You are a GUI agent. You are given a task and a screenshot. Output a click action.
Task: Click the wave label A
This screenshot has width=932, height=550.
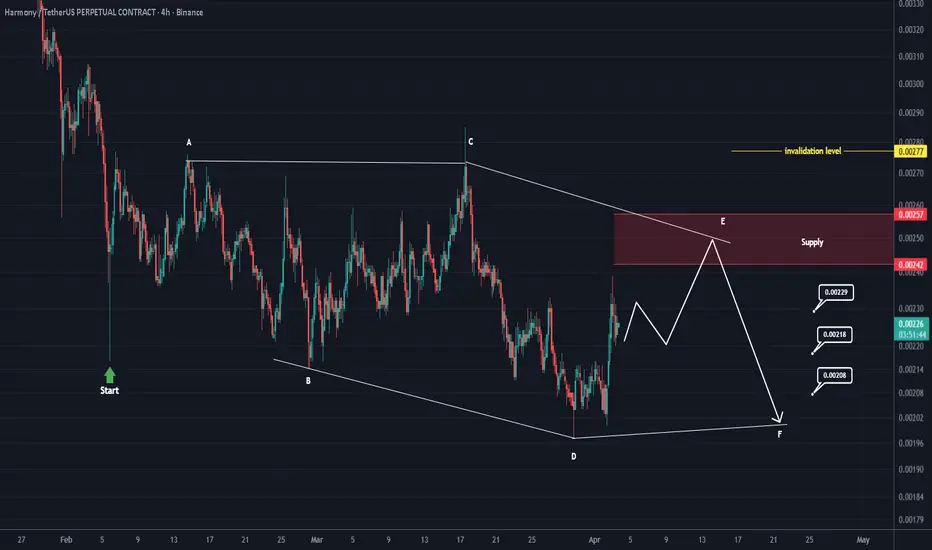[x=189, y=143]
